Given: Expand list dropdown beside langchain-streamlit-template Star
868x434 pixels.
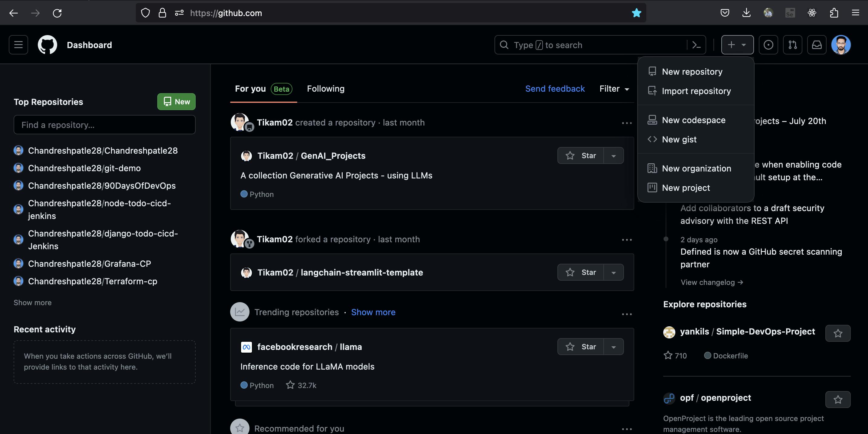Looking at the screenshot, I should (614, 272).
